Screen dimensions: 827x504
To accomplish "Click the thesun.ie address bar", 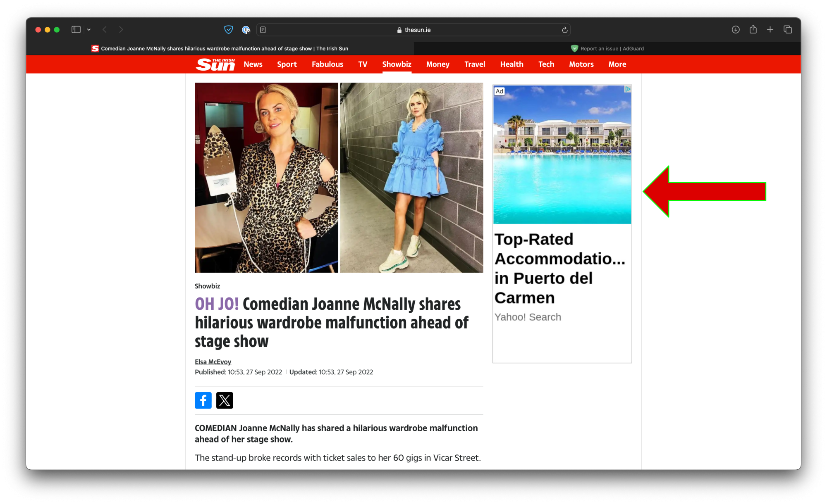I will pos(413,30).
